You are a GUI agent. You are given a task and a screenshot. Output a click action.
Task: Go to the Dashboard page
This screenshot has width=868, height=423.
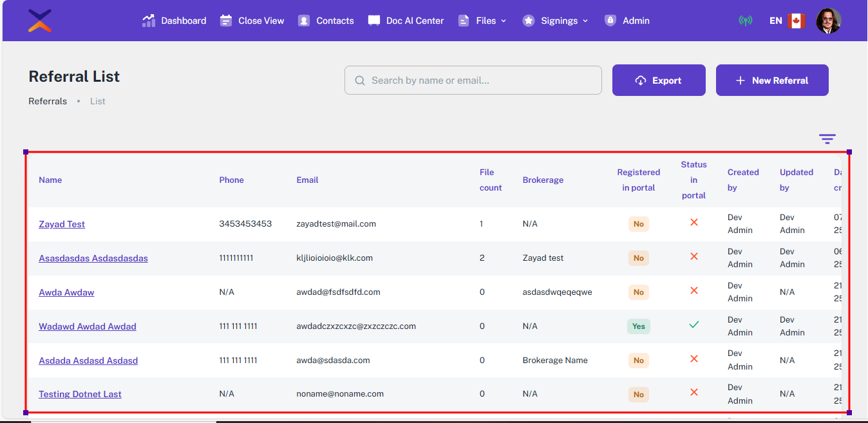pyautogui.click(x=175, y=21)
